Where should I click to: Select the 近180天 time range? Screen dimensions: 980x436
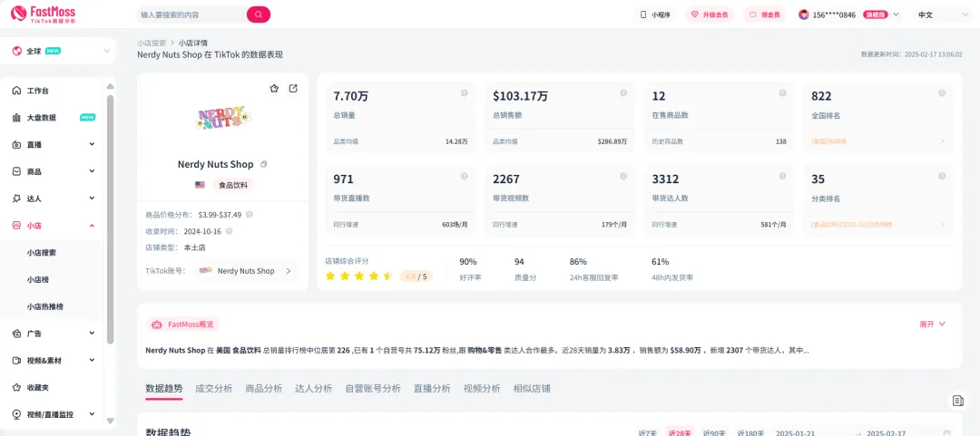(x=750, y=432)
